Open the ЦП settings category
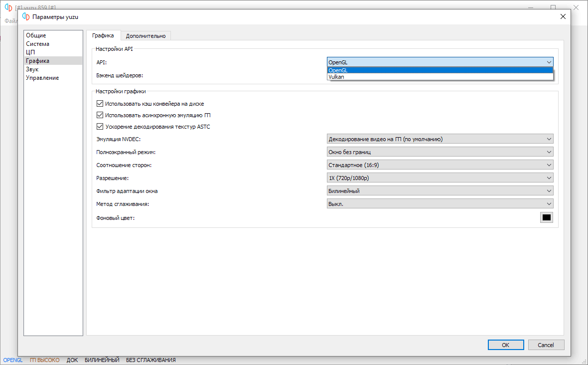 pyautogui.click(x=53, y=52)
